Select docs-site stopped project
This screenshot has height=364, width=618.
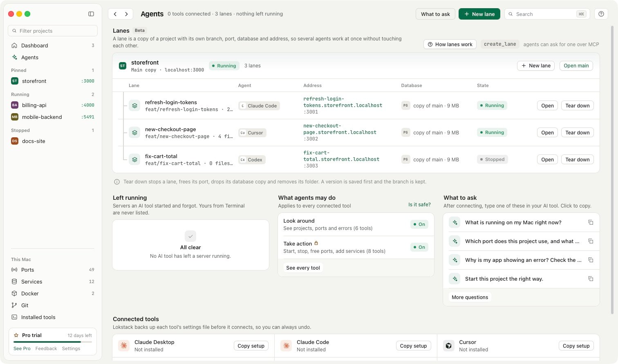click(53, 141)
